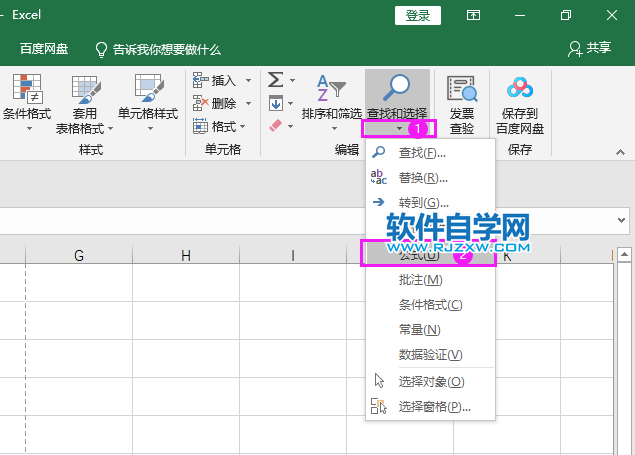Open the Format as Table (套用表格格式) icon
The height and width of the screenshot is (455, 635).
click(x=85, y=90)
